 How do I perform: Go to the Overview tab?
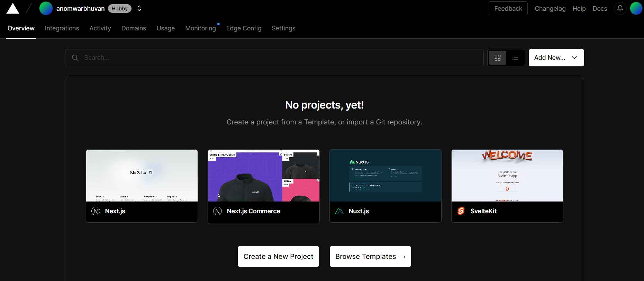point(21,28)
